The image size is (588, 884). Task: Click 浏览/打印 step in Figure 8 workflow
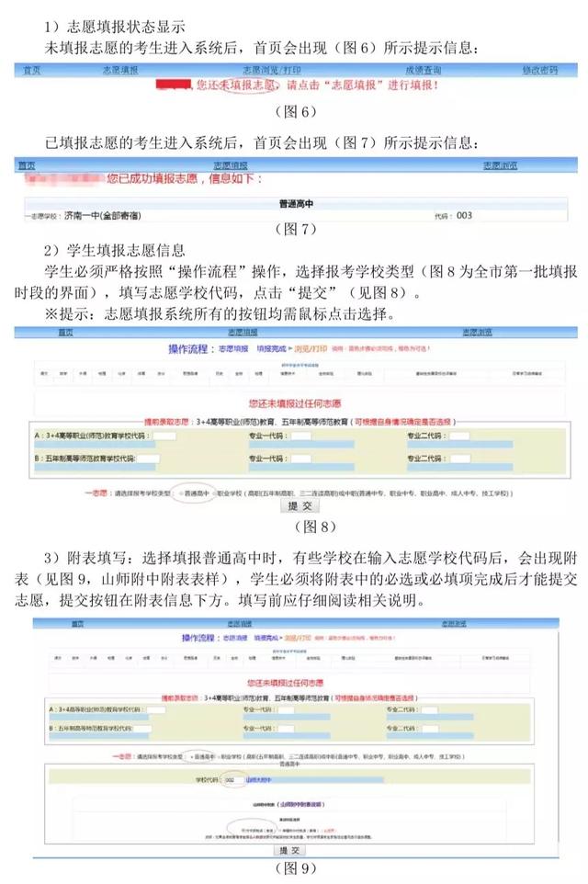click(311, 349)
